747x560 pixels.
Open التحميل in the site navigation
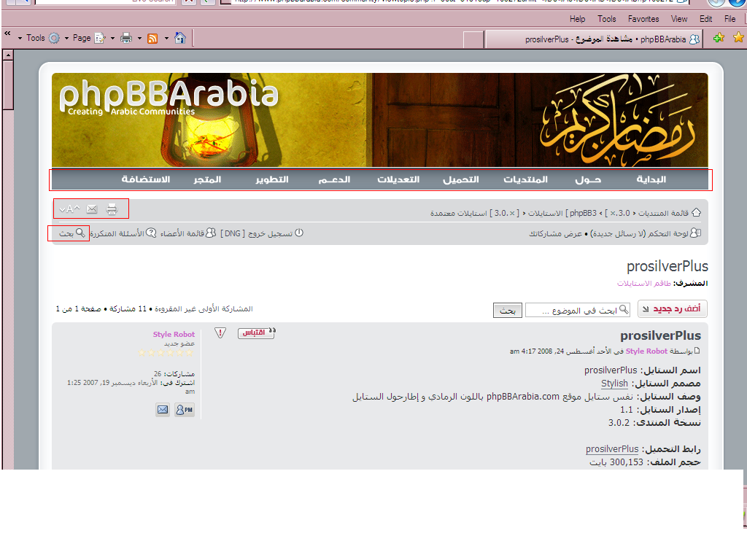461,179
